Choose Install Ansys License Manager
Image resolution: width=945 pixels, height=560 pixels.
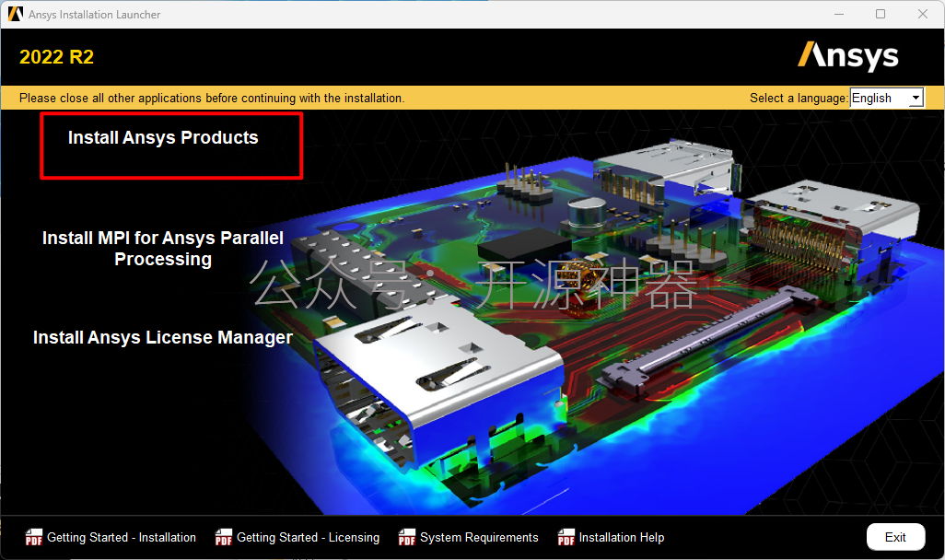tap(163, 338)
